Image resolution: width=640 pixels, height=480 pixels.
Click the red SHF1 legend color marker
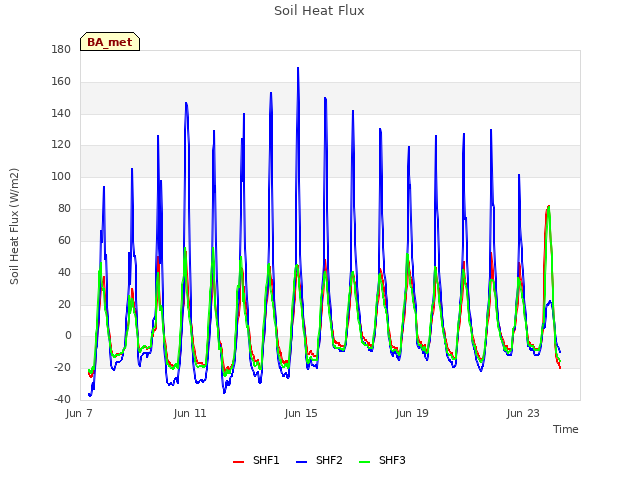tap(238, 462)
